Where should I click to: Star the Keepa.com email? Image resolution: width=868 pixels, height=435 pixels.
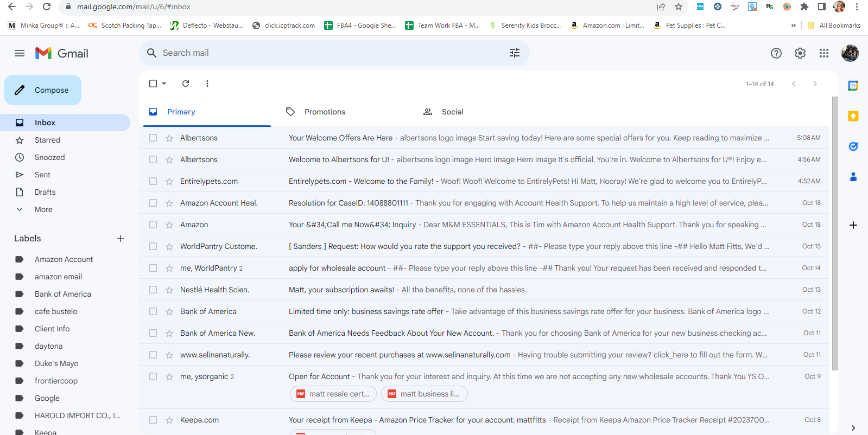click(x=169, y=420)
